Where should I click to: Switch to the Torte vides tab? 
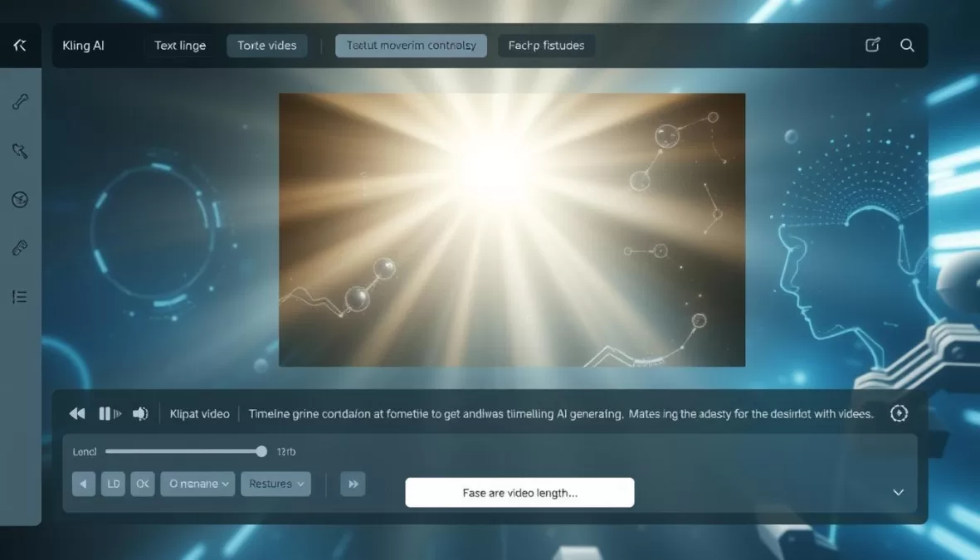coord(266,46)
